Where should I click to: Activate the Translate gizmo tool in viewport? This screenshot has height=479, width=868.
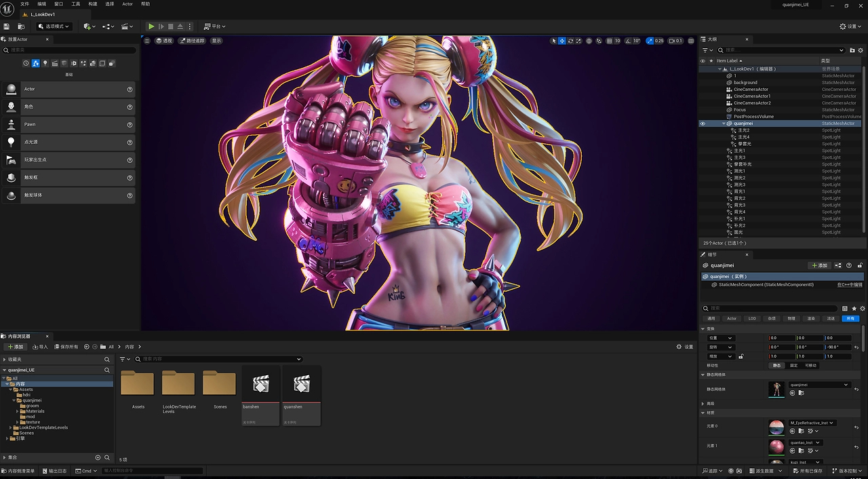pyautogui.click(x=562, y=41)
